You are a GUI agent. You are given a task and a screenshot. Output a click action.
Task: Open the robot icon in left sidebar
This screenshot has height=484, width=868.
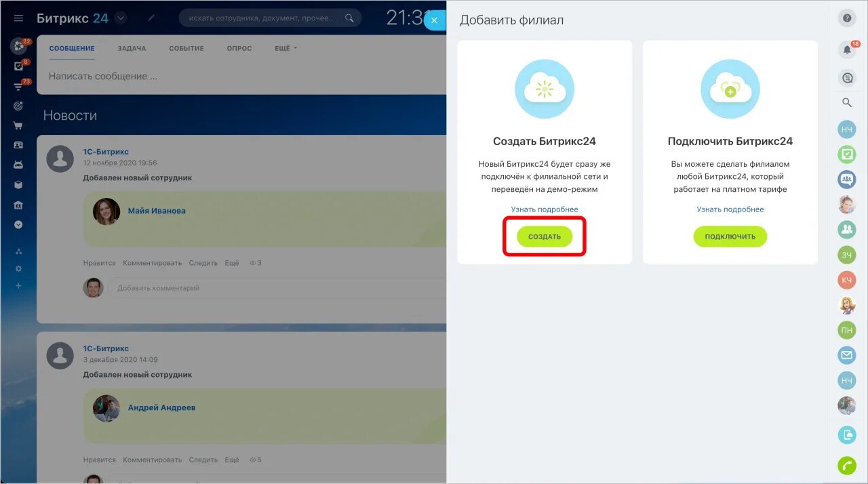[19, 165]
